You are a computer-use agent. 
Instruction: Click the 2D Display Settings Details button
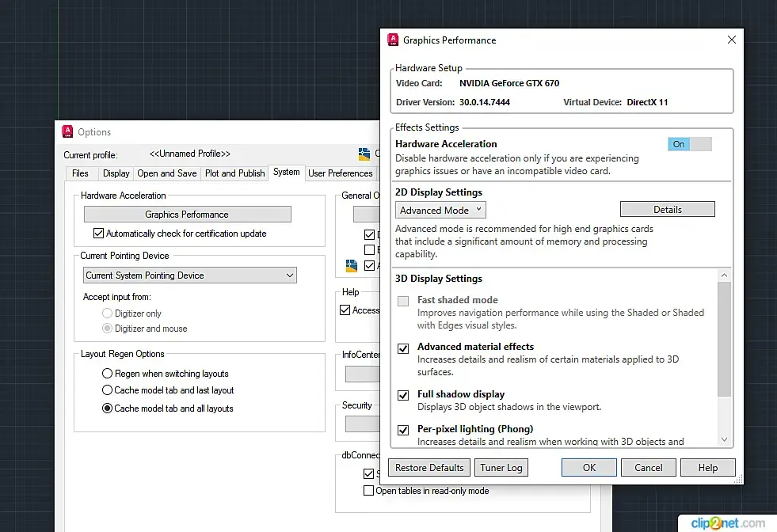667,210
